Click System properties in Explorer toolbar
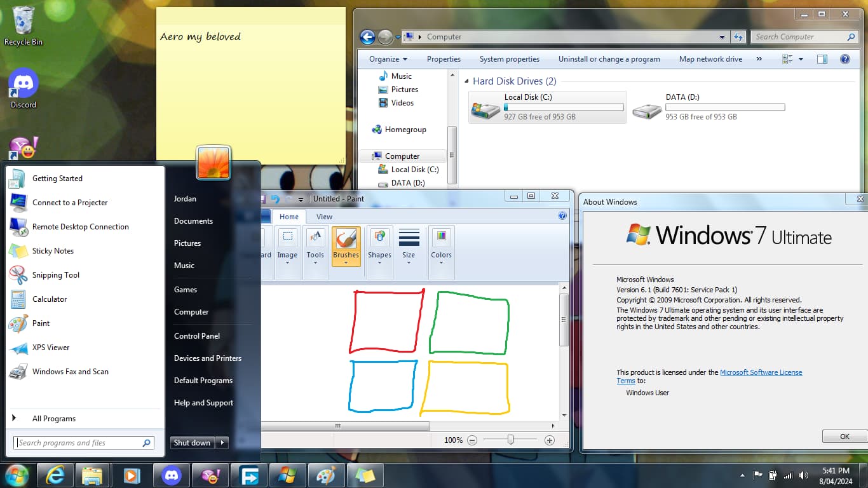The height and width of the screenshot is (488, 868). (510, 59)
